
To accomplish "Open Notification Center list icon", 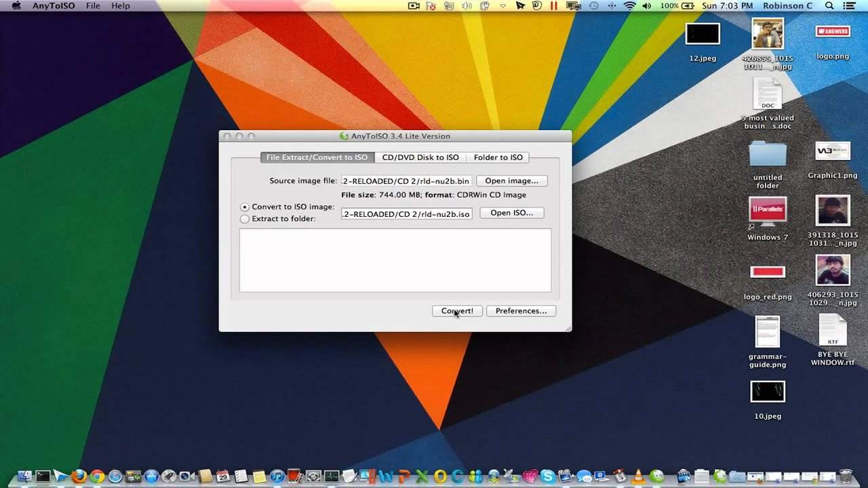I will pyautogui.click(x=849, y=5).
